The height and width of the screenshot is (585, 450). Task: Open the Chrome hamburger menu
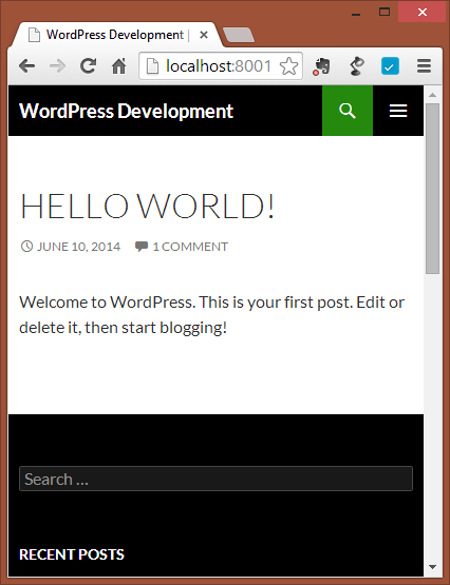coord(424,66)
